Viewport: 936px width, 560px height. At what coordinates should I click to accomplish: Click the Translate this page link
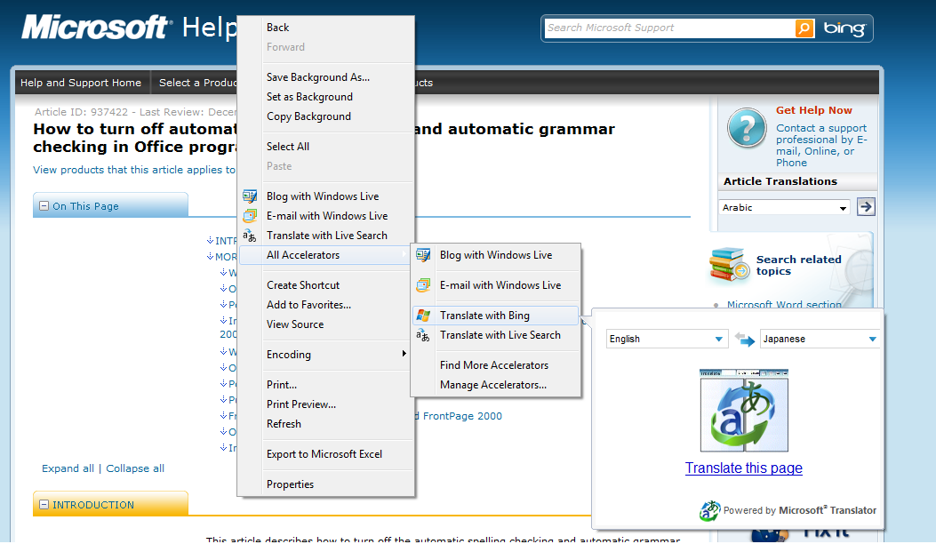point(744,468)
